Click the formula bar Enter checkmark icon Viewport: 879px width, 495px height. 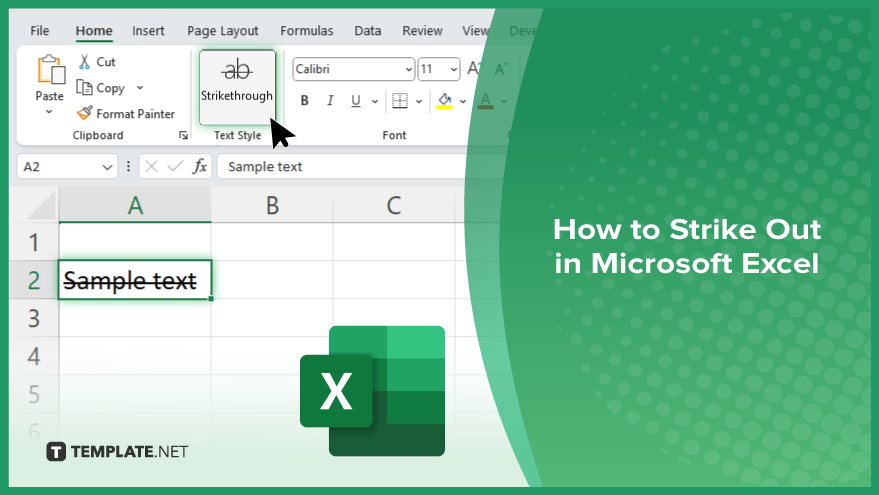coord(175,166)
